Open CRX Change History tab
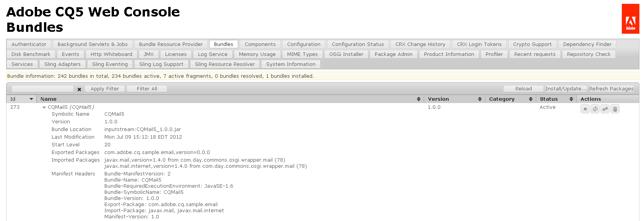The width and height of the screenshot is (644, 221). point(420,44)
